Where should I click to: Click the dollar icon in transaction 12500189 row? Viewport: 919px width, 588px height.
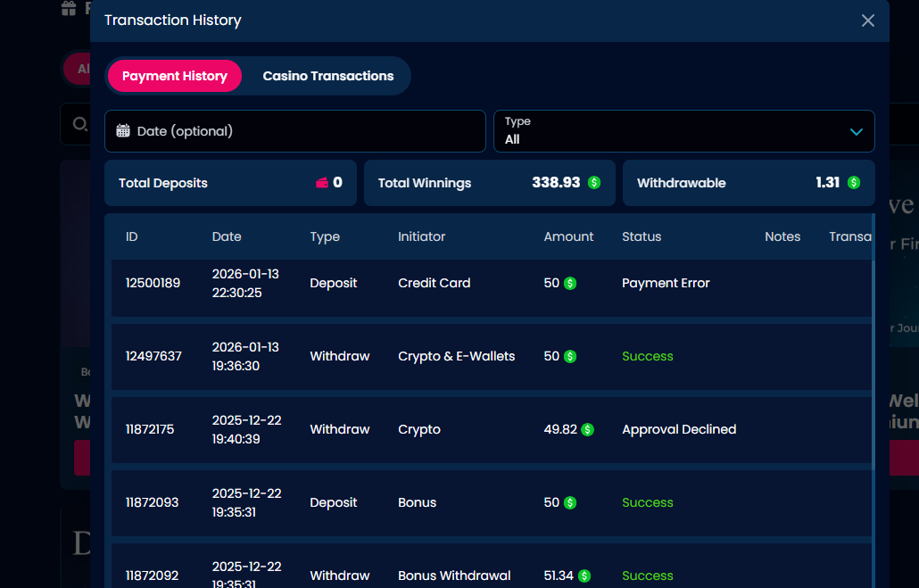point(570,284)
